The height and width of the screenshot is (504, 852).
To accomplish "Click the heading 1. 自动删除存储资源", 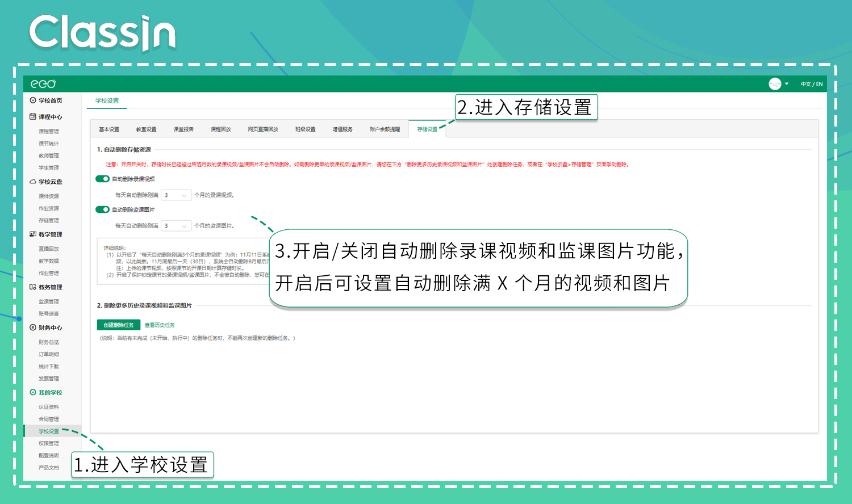I will (124, 150).
